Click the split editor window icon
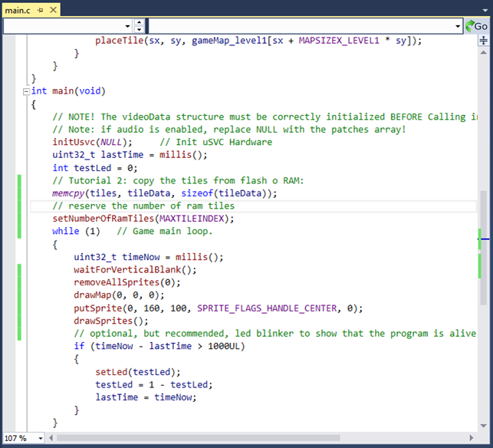 coord(483,40)
